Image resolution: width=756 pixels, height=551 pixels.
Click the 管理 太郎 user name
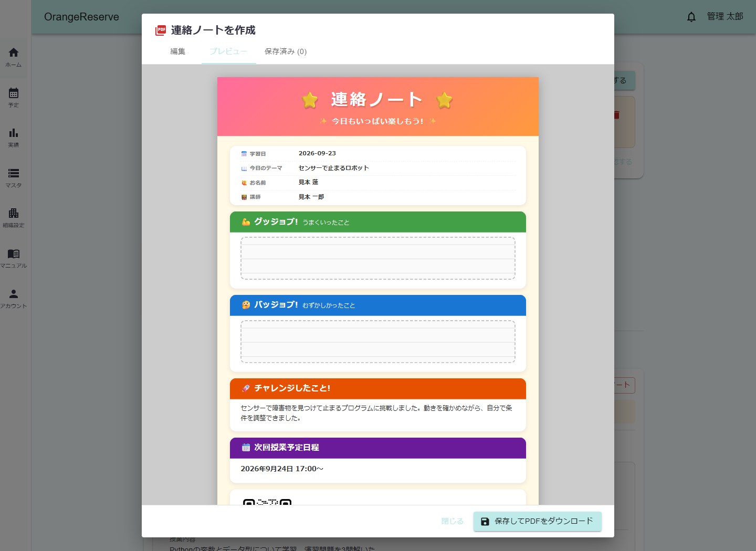click(x=725, y=17)
